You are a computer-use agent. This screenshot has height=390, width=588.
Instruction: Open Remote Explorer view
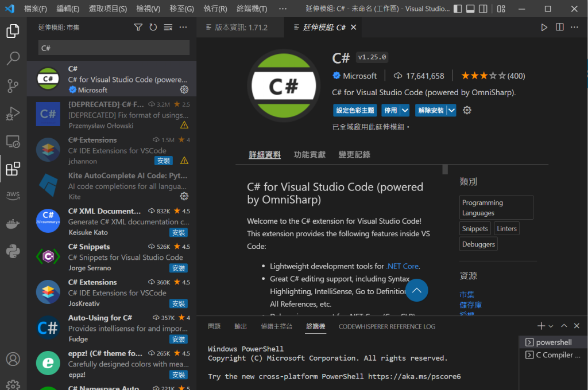(x=13, y=141)
